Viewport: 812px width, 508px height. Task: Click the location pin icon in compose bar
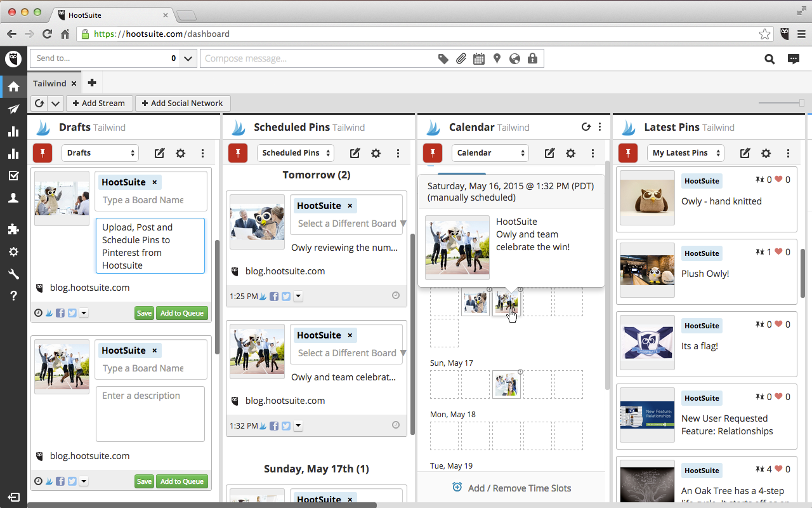tap(497, 58)
